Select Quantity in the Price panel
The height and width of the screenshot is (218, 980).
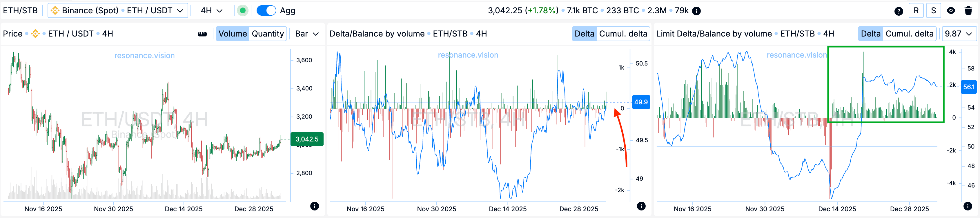267,34
